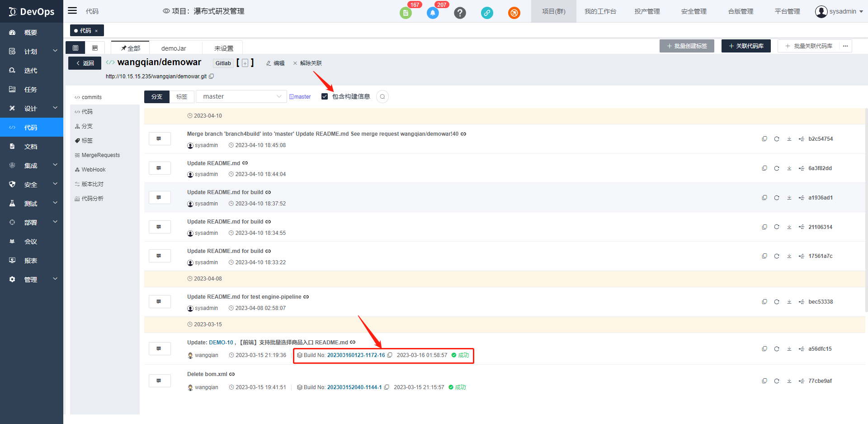Click the 关联代码库 button
The height and width of the screenshot is (424, 868).
(746, 46)
